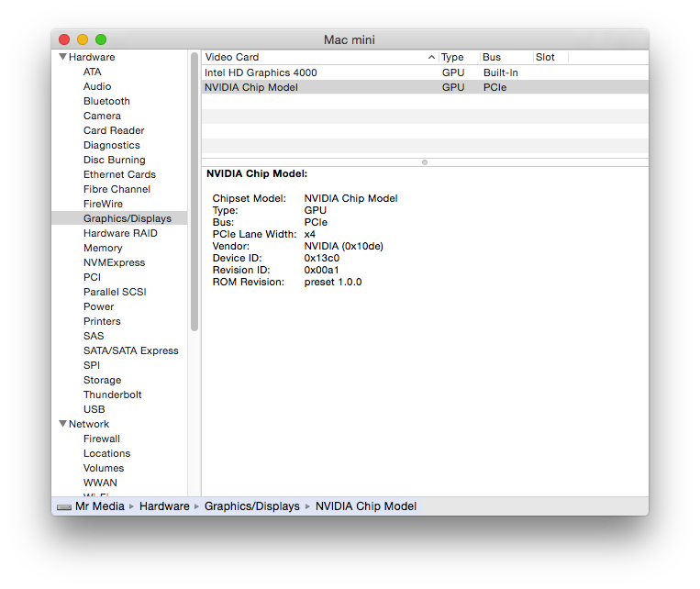Click the Device ID value 0x13c0

(322, 258)
